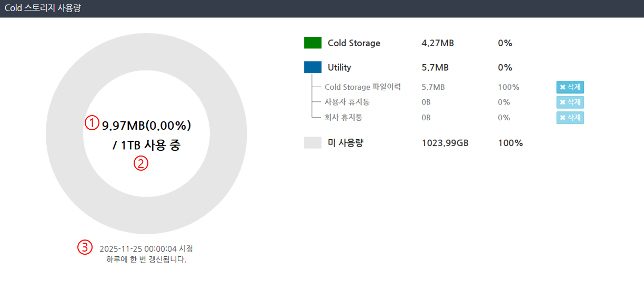
Task: Click the green Cold Storage legend swatch
Action: point(313,43)
